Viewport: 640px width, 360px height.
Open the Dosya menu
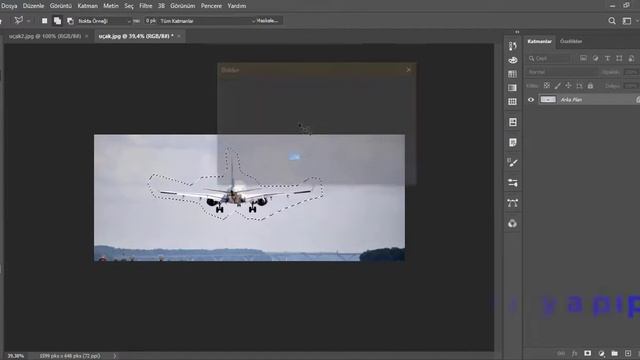(9, 6)
